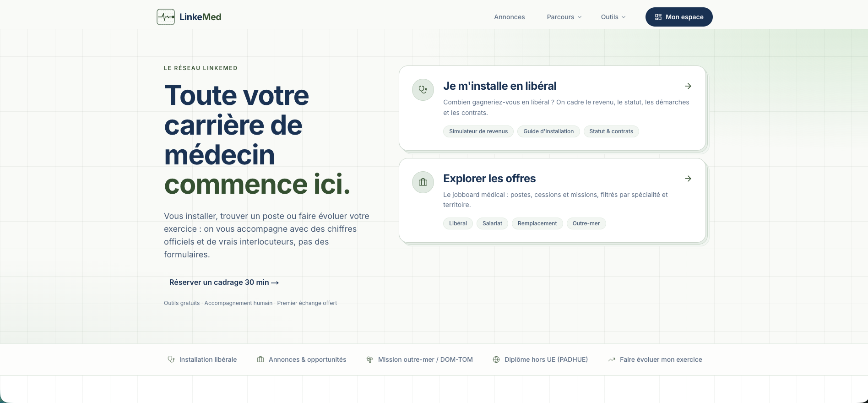Click the palm tree icon beside Mission outre-mer

[x=370, y=359]
